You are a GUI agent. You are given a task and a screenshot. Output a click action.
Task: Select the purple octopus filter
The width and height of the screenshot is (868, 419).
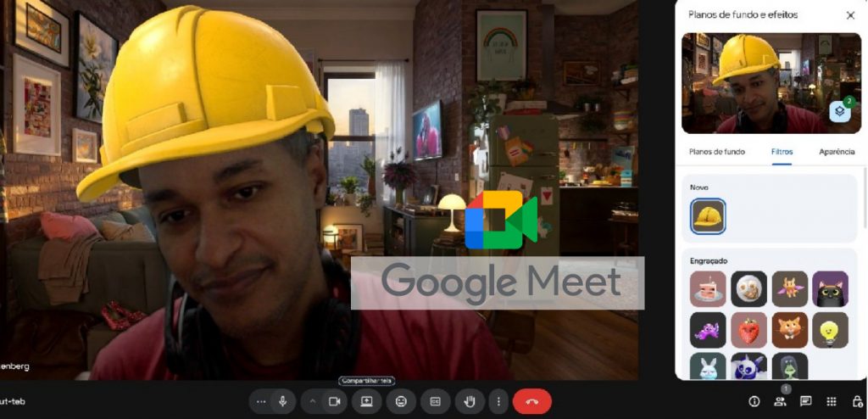coord(708,330)
